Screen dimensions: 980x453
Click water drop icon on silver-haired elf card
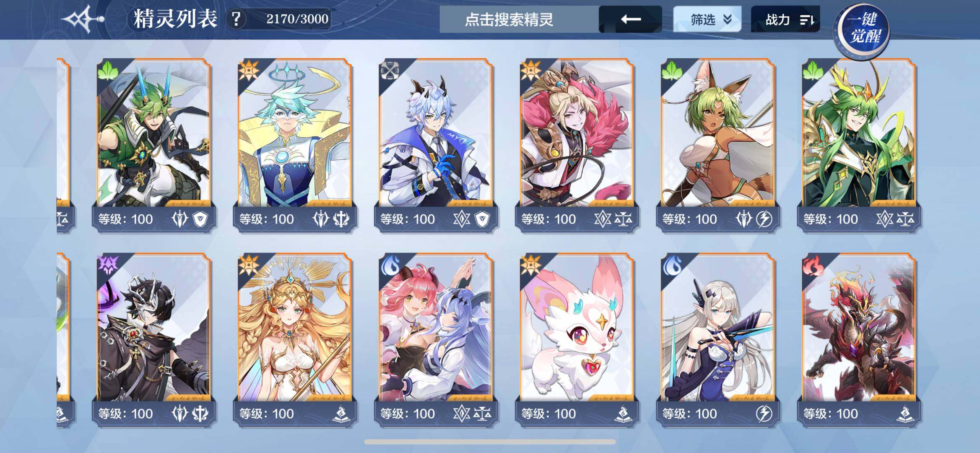coord(672,265)
